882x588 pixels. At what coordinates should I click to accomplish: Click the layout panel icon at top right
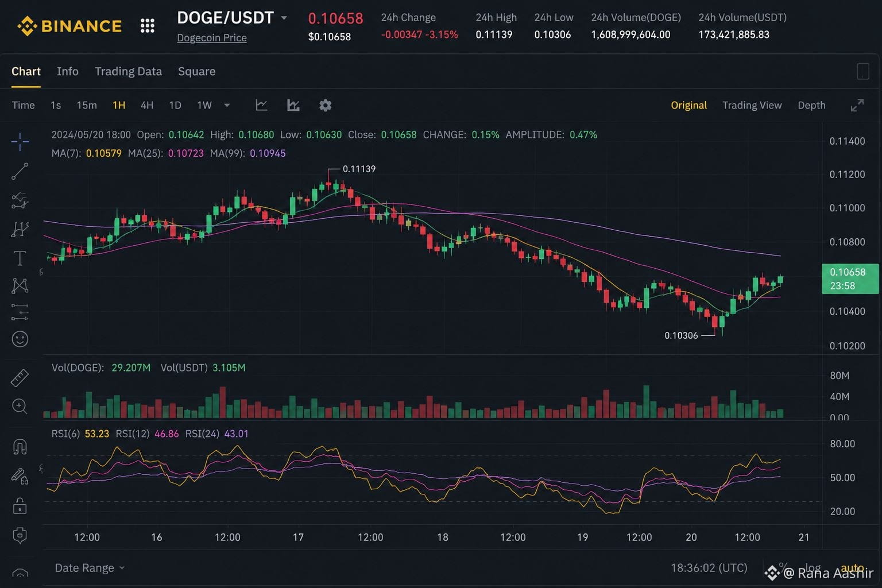863,71
